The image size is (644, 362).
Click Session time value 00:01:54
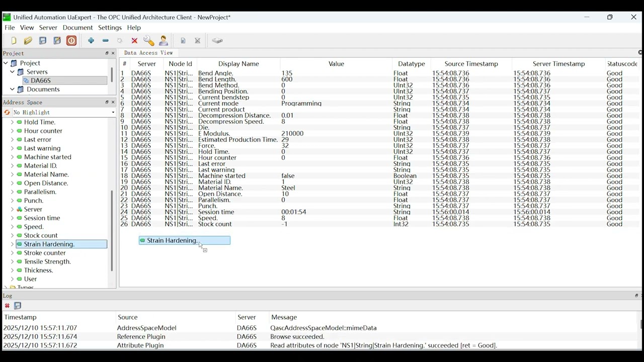point(294,212)
